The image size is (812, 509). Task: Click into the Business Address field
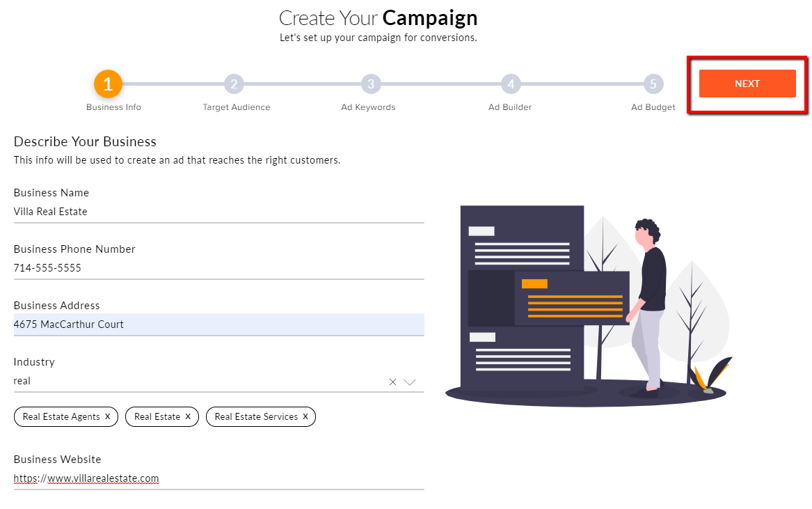218,324
